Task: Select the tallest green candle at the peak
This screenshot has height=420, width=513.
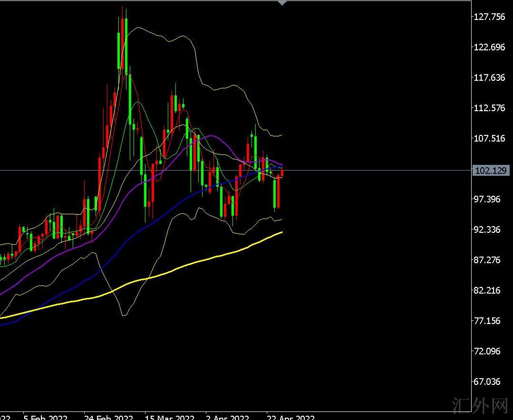Action: click(118, 50)
